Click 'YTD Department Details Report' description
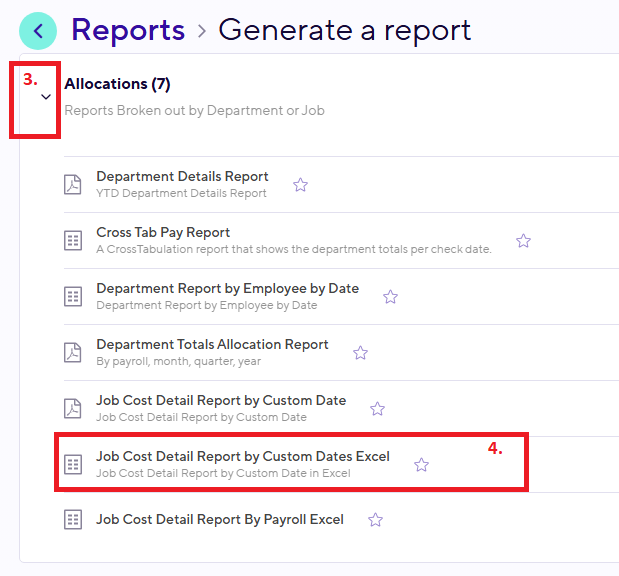The width and height of the screenshot is (619, 576). coord(181,193)
